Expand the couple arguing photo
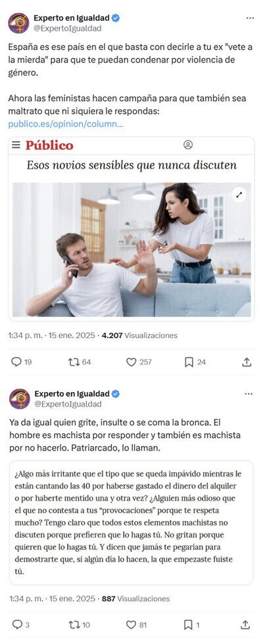This screenshot has width=263, height=644. click(x=239, y=194)
